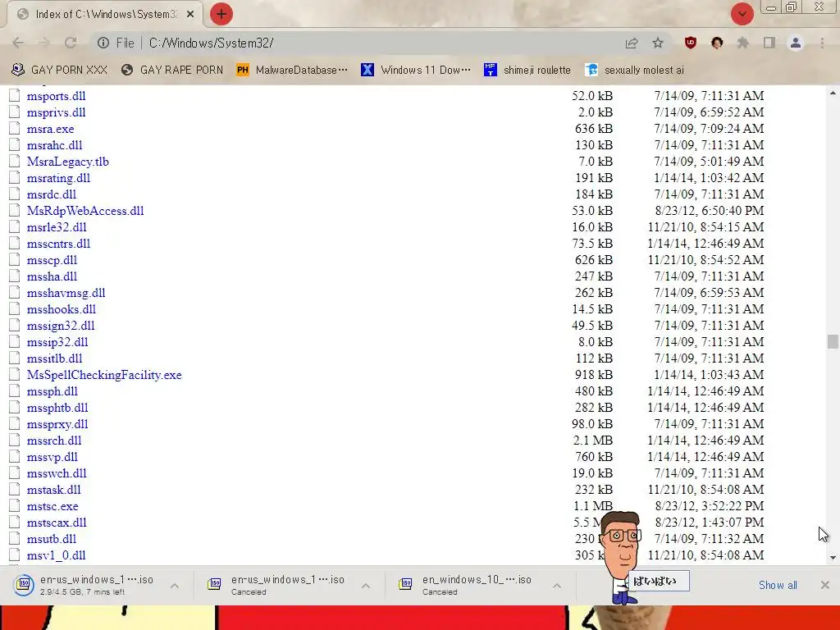Click the iso icon of en_windows_10 download

[x=405, y=583]
